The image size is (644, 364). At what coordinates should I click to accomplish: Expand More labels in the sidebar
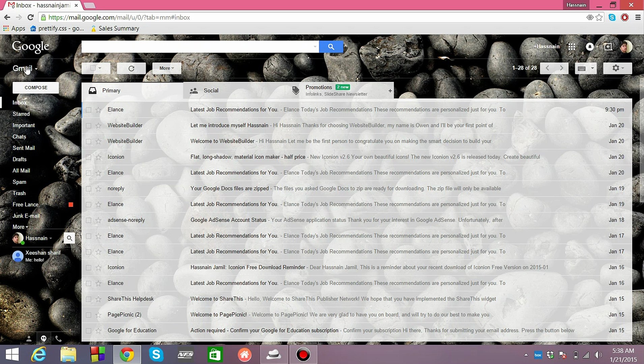(x=20, y=227)
